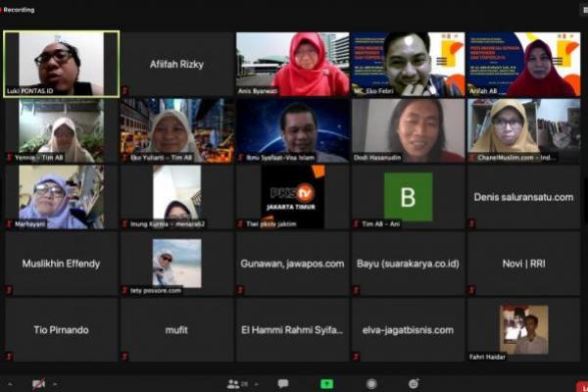Expand the caret next to Participants count
The width and height of the screenshot is (588, 392).
point(257,384)
